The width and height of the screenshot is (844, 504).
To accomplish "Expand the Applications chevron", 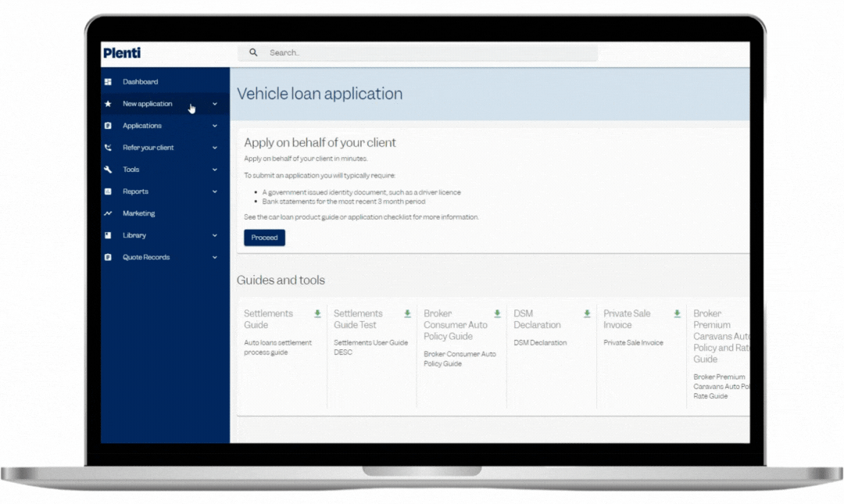I will pos(215,126).
